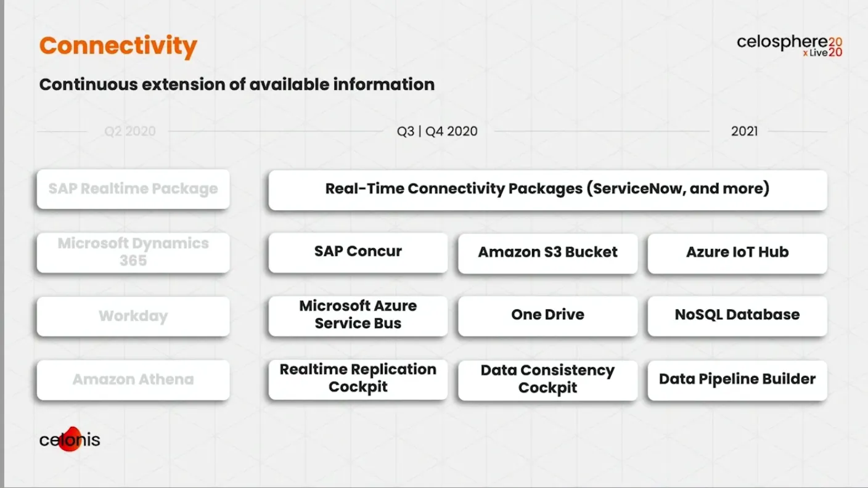The height and width of the screenshot is (488, 868).
Task: Select the SAP Concur box
Action: pyautogui.click(x=358, y=252)
